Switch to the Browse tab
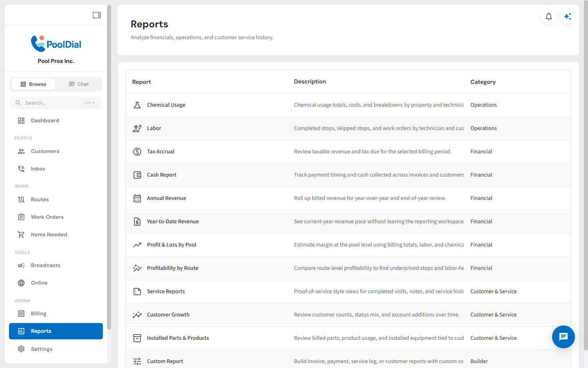 pos(33,84)
